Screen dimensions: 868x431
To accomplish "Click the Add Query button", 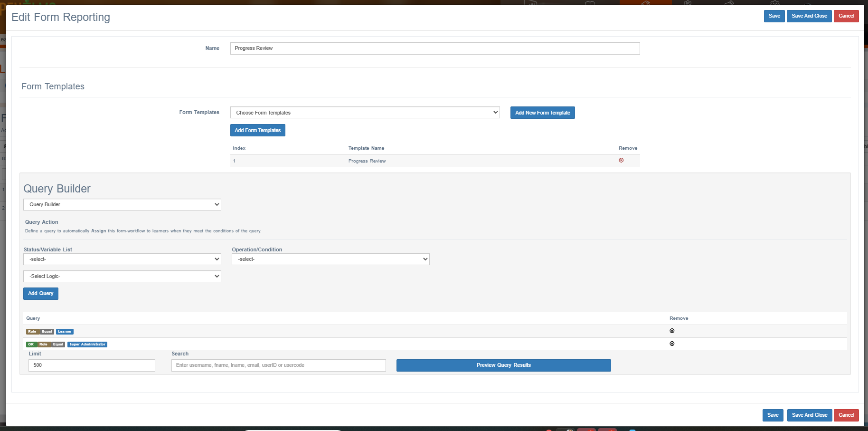I will pyautogui.click(x=40, y=294).
